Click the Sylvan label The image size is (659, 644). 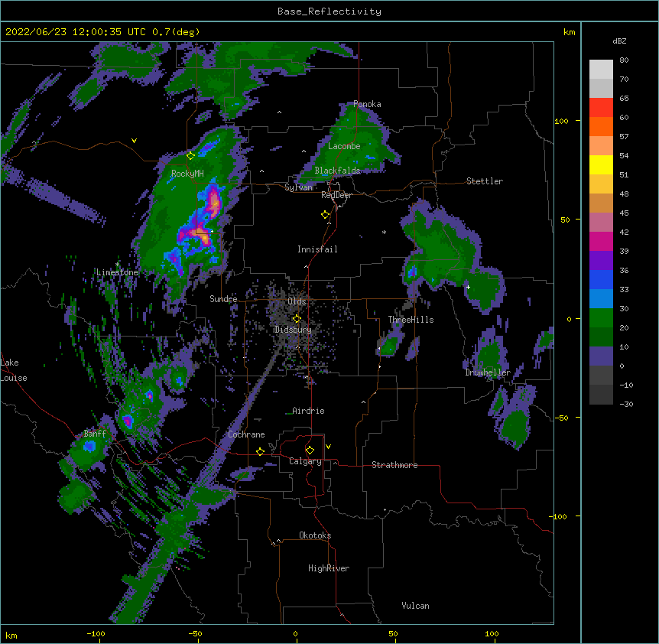pos(298,187)
